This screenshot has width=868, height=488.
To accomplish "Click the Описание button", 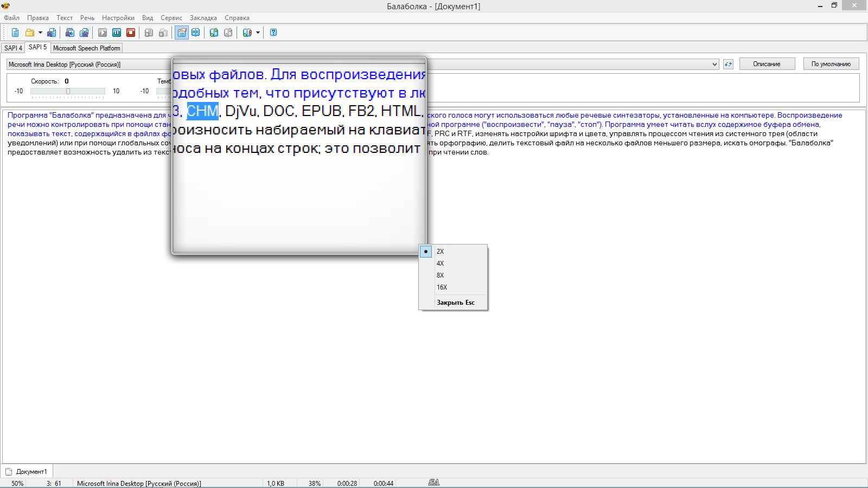I will tap(767, 64).
